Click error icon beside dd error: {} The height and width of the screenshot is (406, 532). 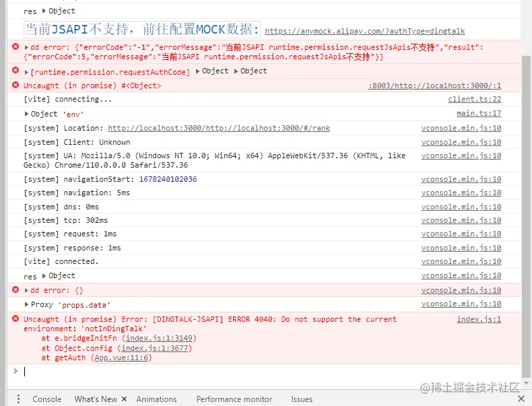click(15, 290)
